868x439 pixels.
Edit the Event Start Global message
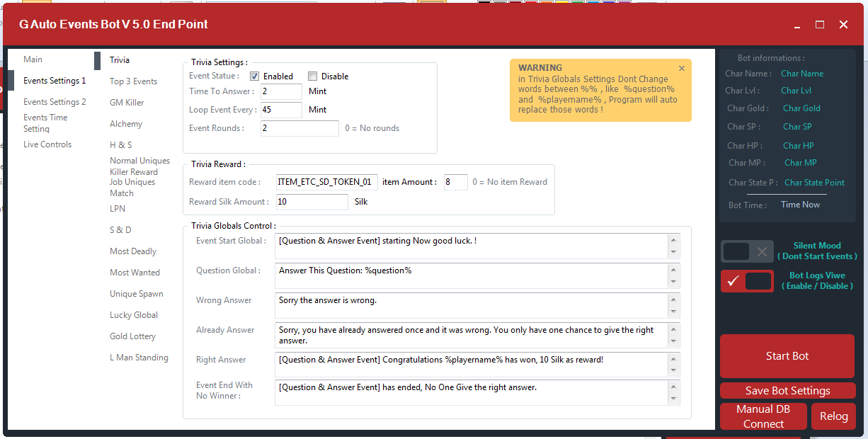pyautogui.click(x=477, y=246)
